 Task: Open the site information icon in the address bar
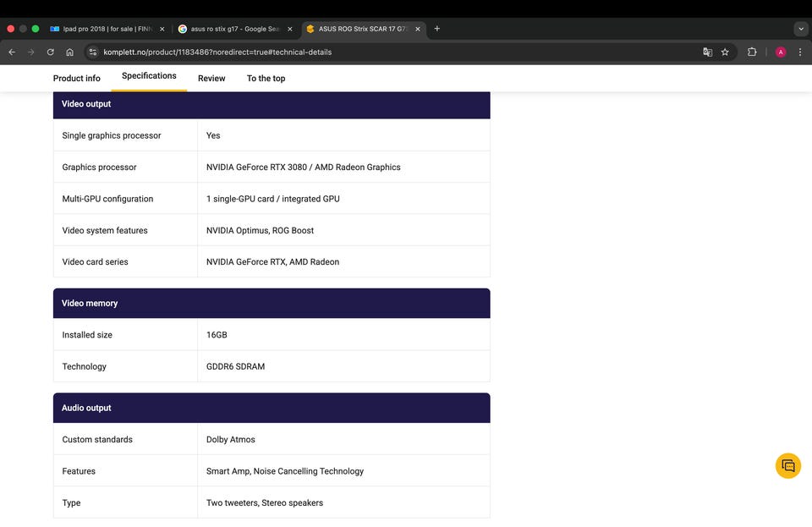[x=93, y=52]
